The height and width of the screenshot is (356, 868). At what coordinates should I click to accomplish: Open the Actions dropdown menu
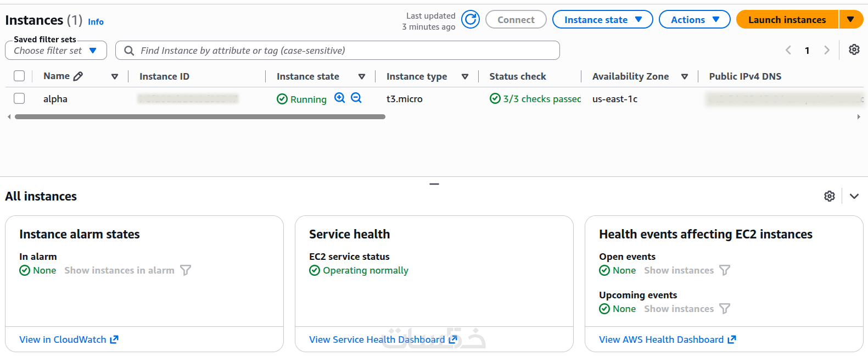click(x=695, y=19)
